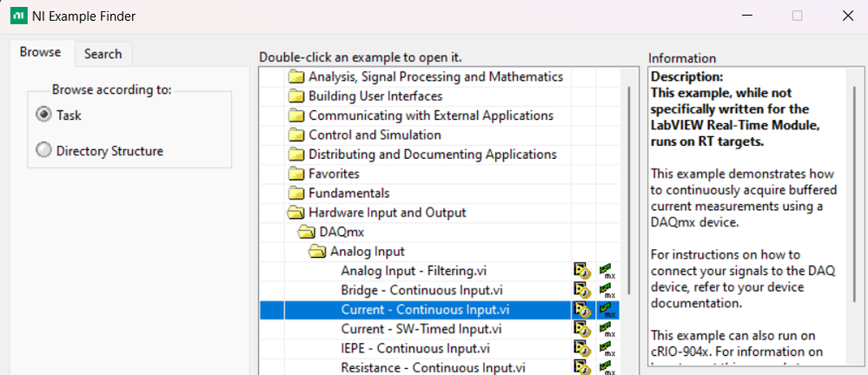Select the Browse tab
This screenshot has width=868, height=375.
(x=41, y=53)
